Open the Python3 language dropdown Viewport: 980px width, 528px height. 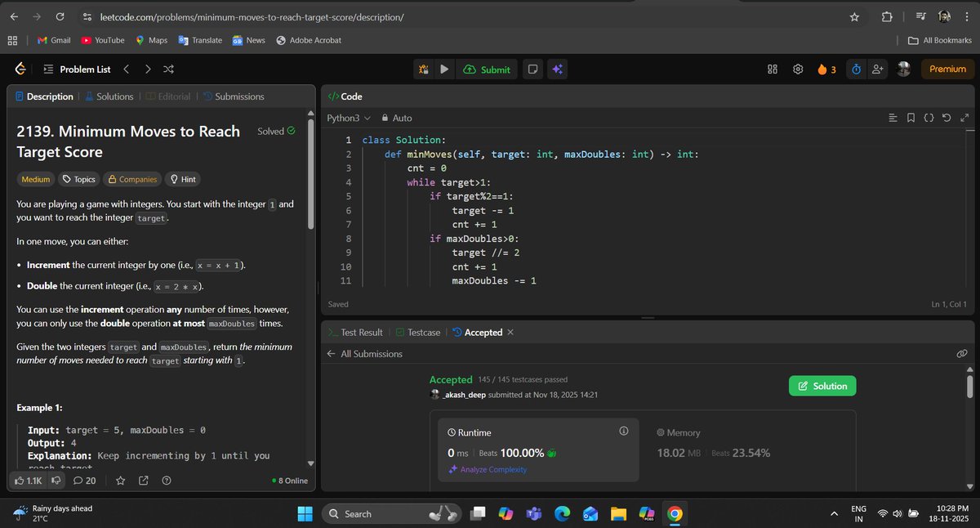pos(349,118)
